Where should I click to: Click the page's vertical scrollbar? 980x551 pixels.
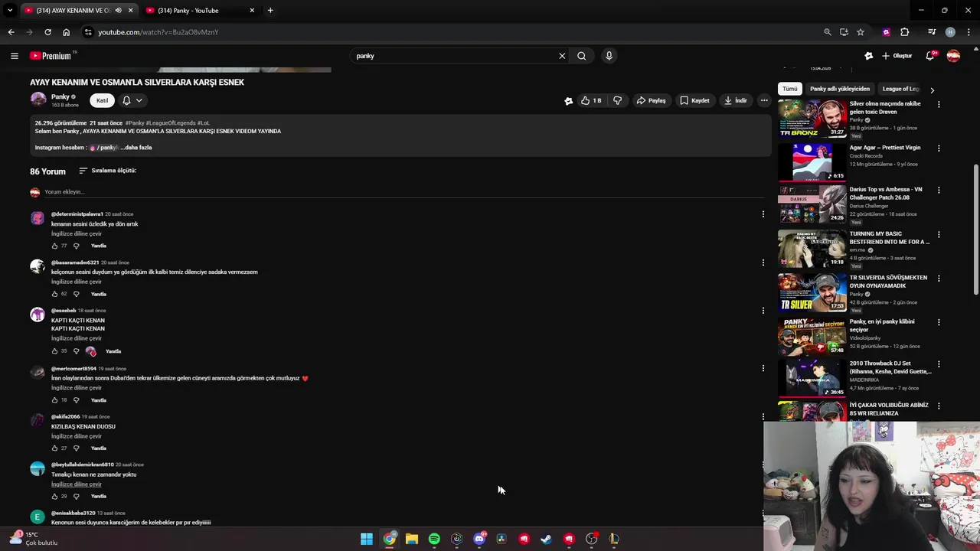975,230
